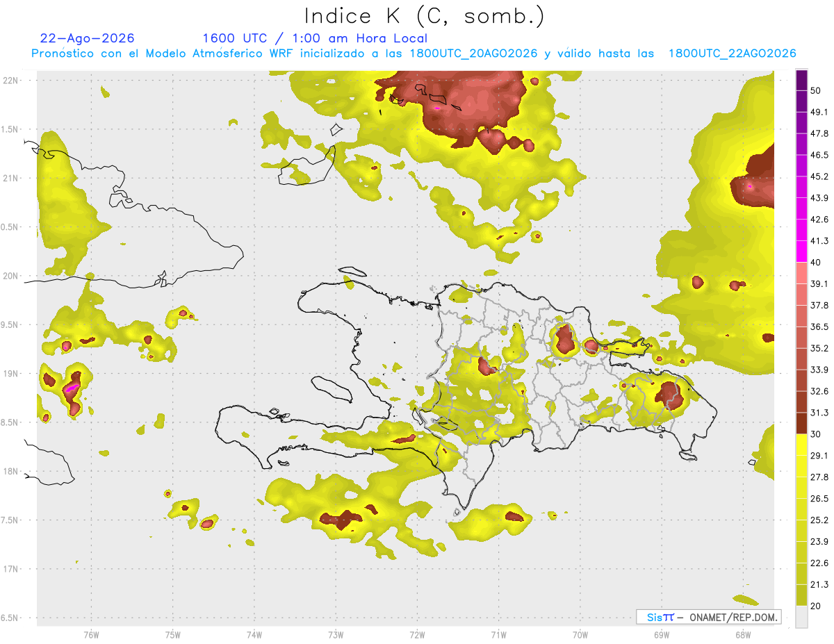
Task: Click the '45.2' value on color scale
Action: click(x=819, y=176)
